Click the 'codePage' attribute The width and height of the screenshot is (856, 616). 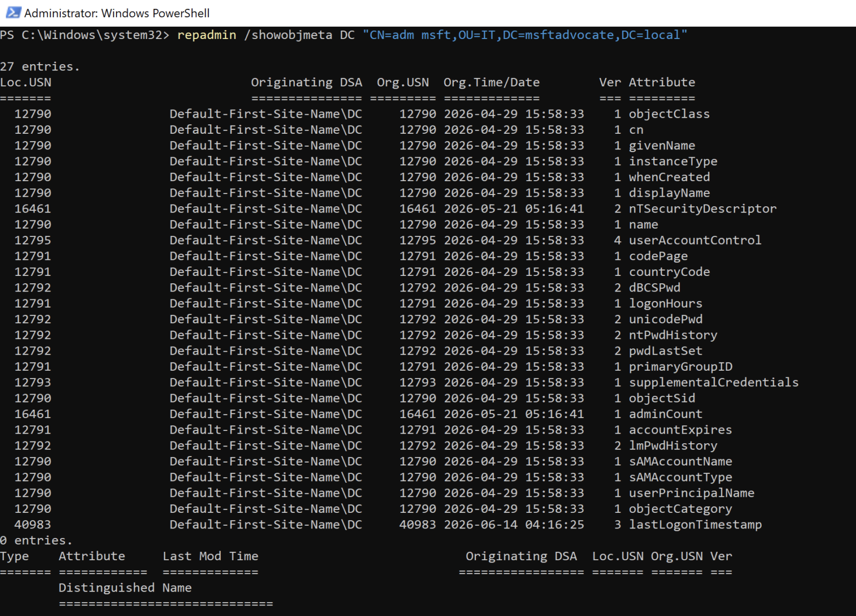point(658,256)
